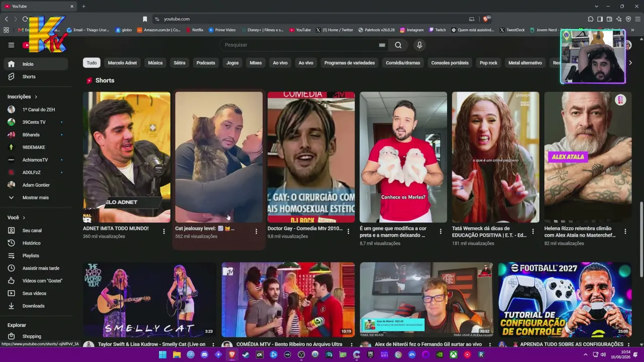Viewport: 644px width, 362px height.
Task: Open options for the Tatá Werneck short
Action: [533, 231]
